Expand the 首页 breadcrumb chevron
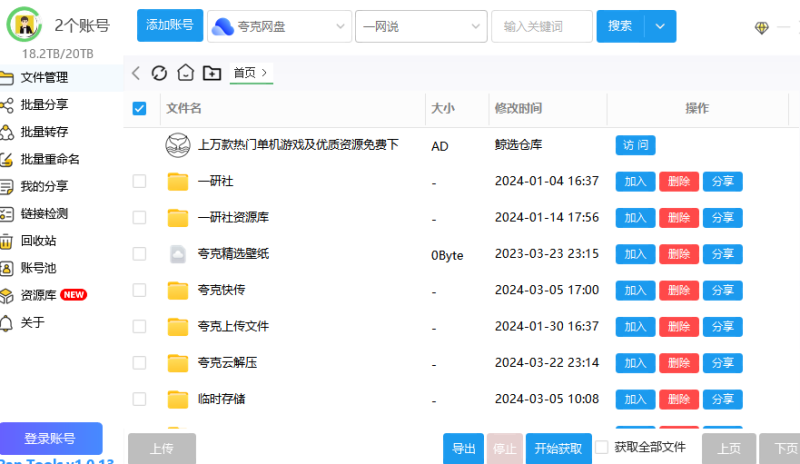The width and height of the screenshot is (800, 464). pyautogui.click(x=264, y=73)
